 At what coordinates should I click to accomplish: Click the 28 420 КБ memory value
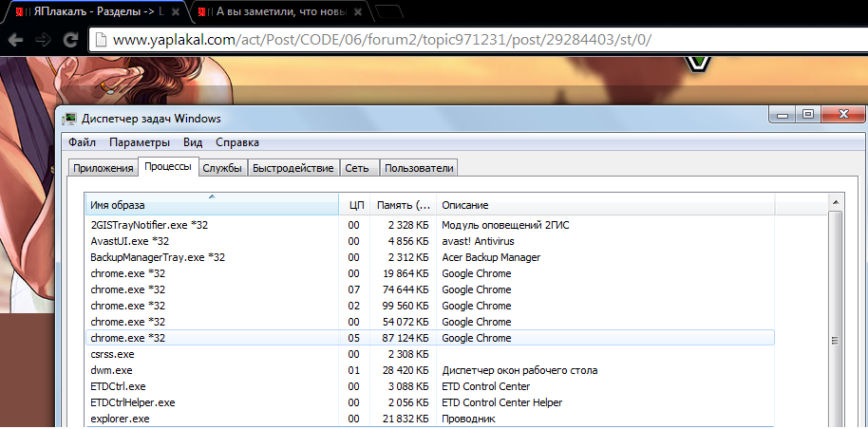click(x=406, y=370)
